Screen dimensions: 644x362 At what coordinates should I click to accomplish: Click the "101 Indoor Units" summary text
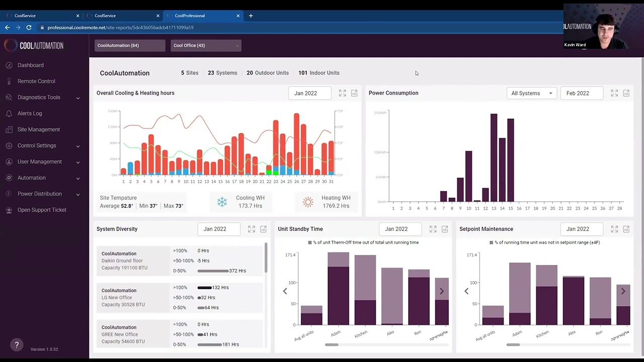tap(319, 73)
